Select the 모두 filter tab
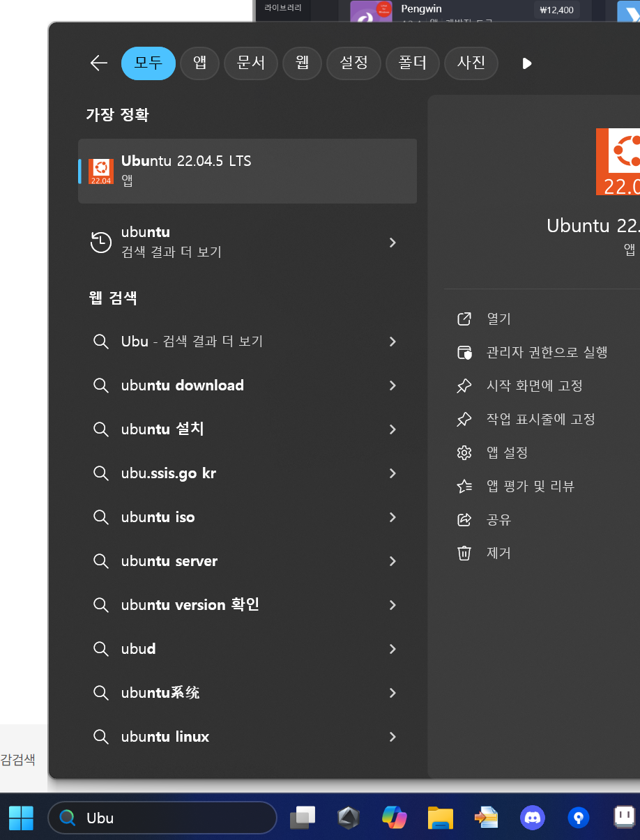 click(148, 63)
